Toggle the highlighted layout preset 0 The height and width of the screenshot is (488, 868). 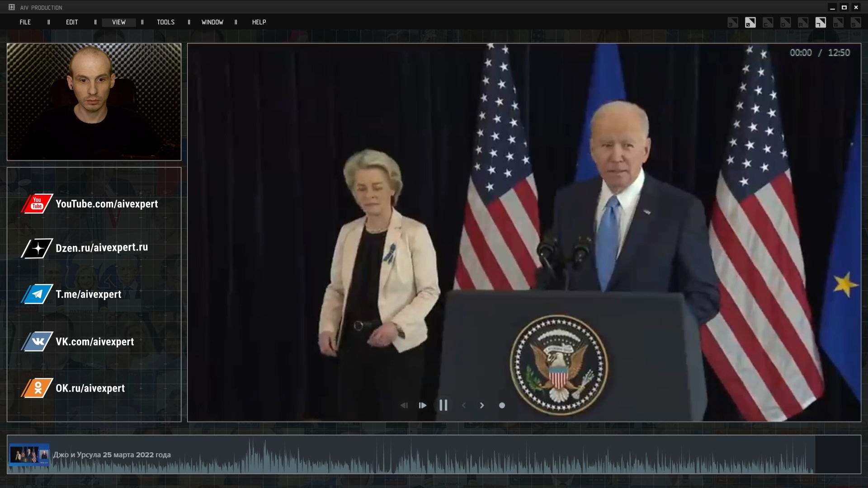click(x=750, y=23)
